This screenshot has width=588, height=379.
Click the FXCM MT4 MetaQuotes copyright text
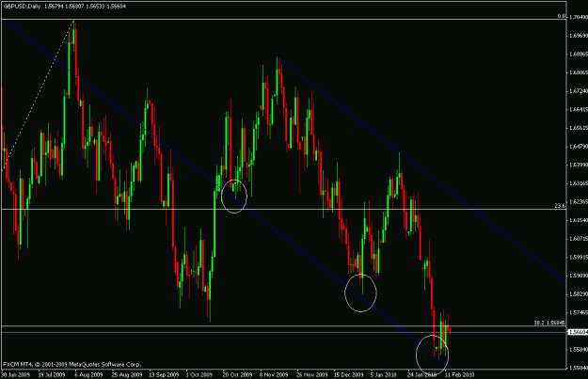[x=72, y=364]
